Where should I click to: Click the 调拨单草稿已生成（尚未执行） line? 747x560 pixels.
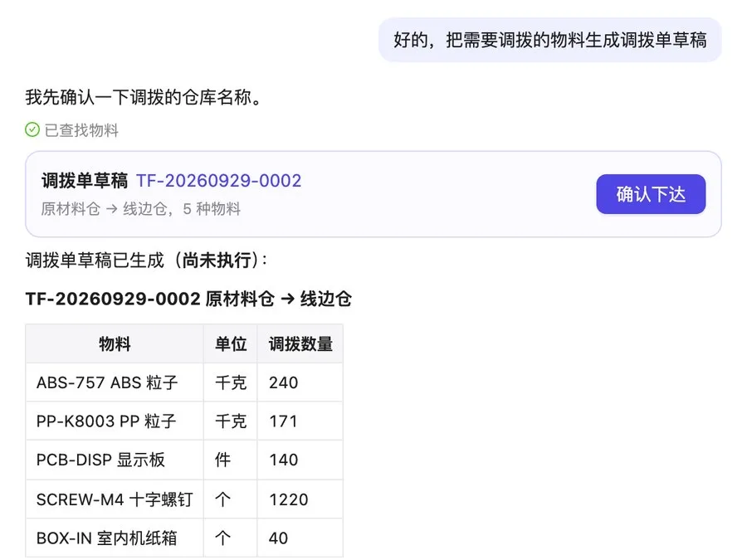tap(147, 260)
